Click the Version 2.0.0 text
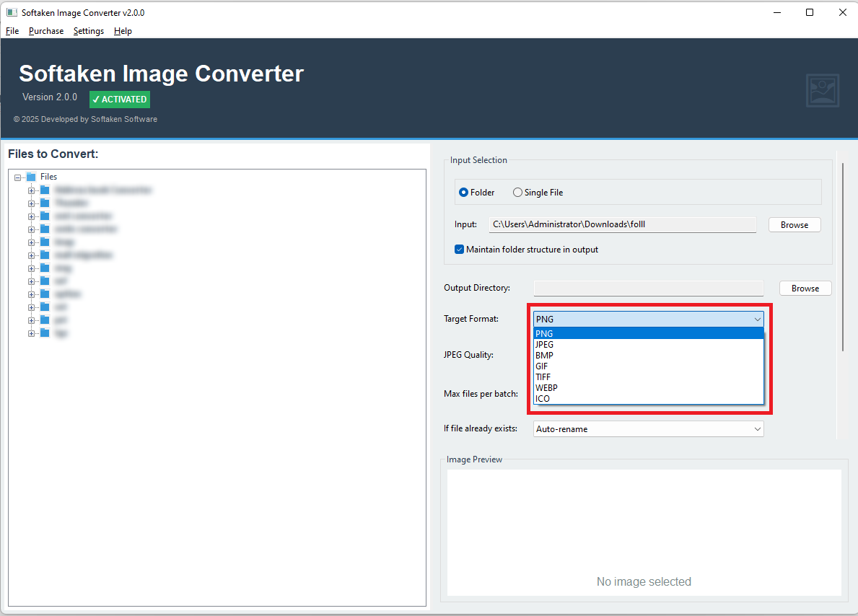Image resolution: width=858 pixels, height=616 pixels. 50,97
